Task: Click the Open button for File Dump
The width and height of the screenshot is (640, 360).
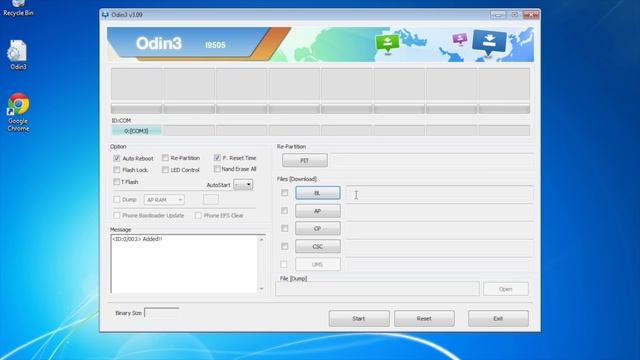Action: (506, 289)
